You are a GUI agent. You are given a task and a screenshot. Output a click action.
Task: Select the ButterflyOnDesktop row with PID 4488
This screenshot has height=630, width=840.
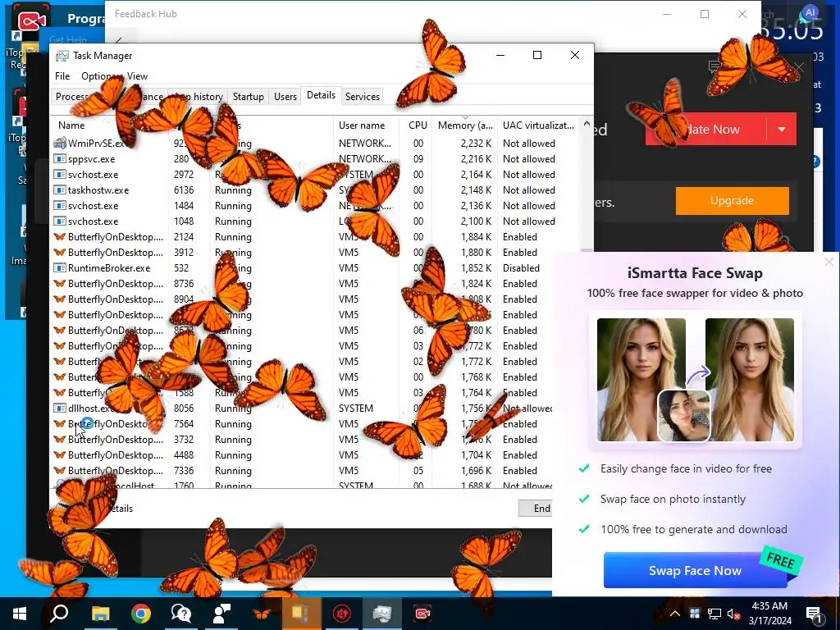pyautogui.click(x=302, y=454)
